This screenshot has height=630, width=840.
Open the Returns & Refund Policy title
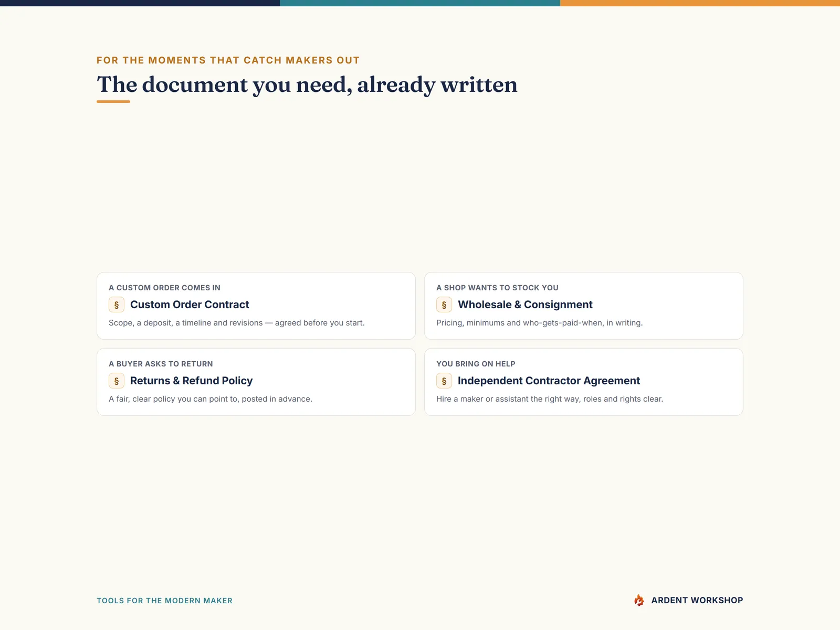tap(191, 381)
